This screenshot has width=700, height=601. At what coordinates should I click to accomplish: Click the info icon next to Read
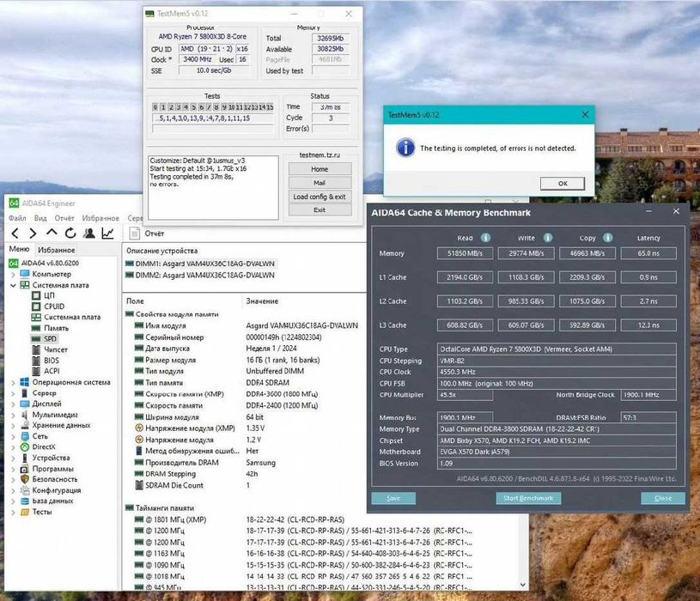point(485,238)
